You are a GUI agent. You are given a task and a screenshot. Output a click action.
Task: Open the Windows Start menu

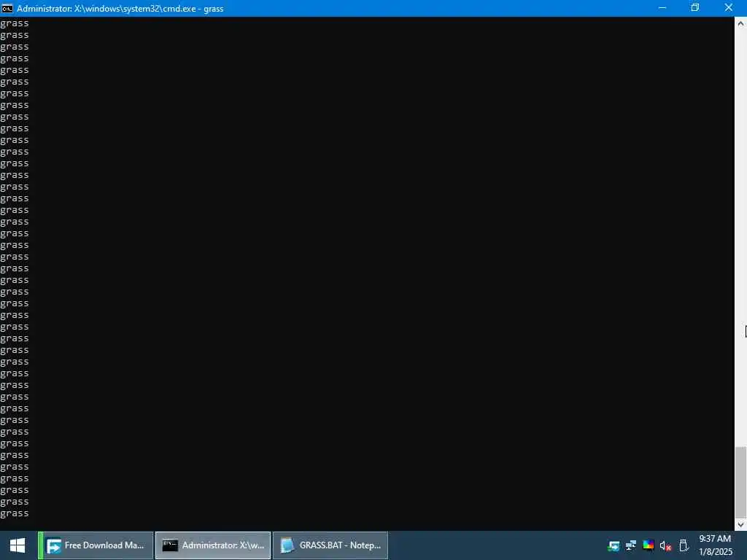point(18,545)
